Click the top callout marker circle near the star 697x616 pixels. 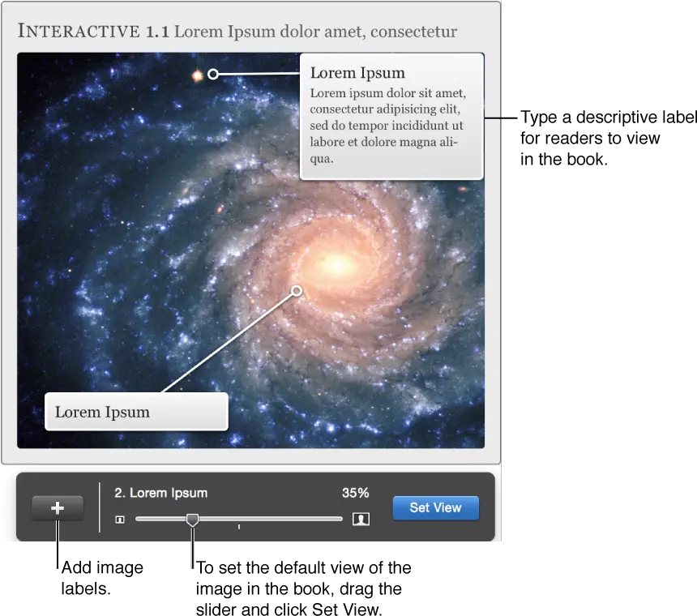212,74
